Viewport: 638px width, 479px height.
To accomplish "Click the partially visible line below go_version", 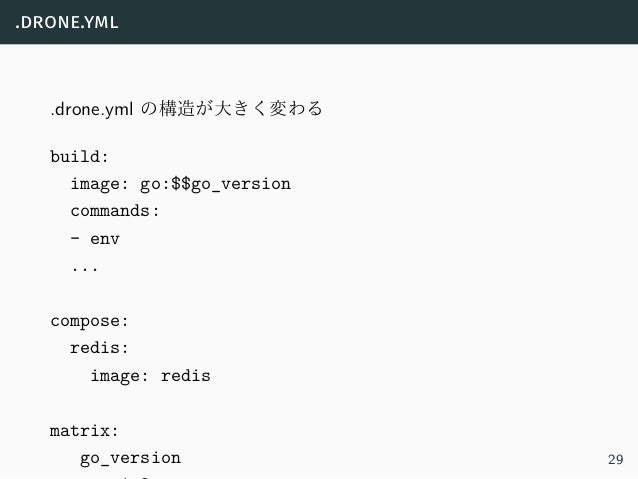I will 130,477.
